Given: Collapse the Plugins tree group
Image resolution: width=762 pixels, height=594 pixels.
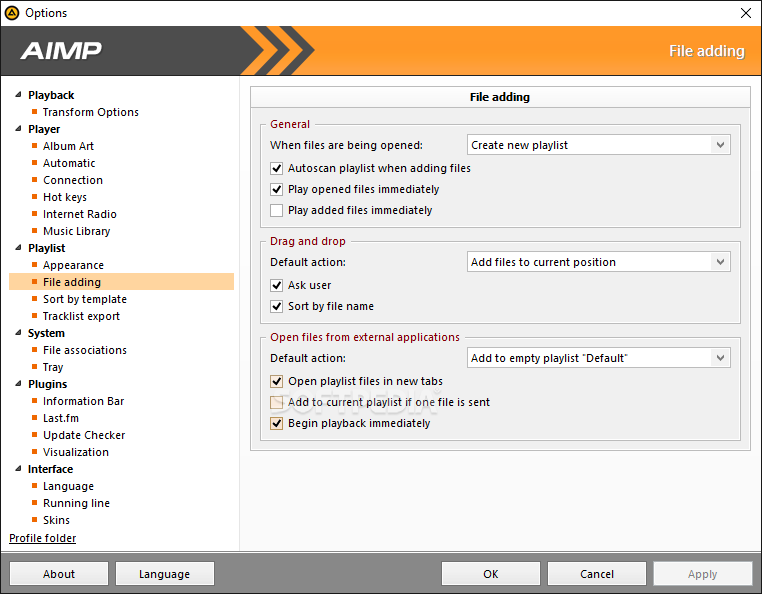Looking at the screenshot, I should pyautogui.click(x=18, y=384).
